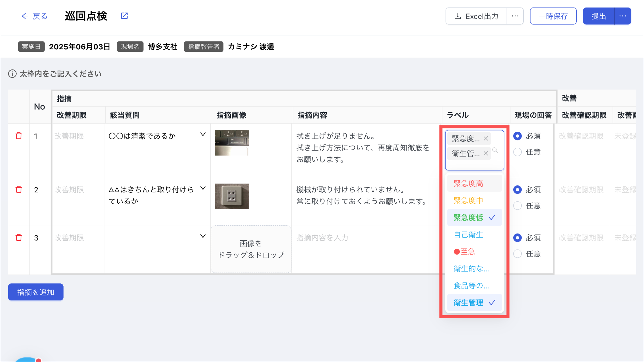Screen dimensions: 644x362
Task: Open more options beside 提出 button
Action: point(623,16)
